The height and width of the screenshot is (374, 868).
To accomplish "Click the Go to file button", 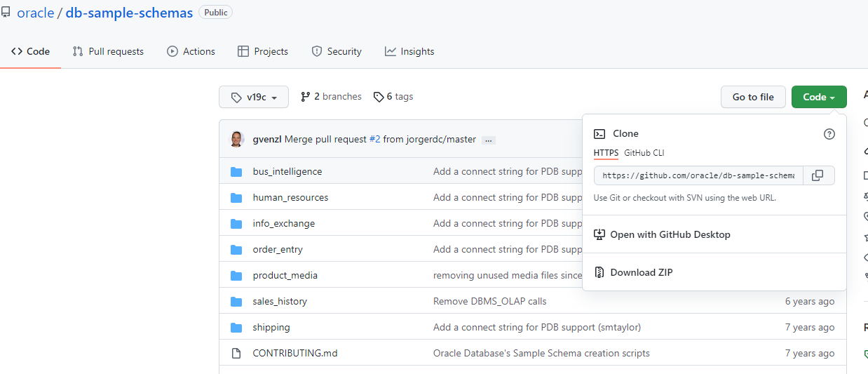I will point(753,98).
